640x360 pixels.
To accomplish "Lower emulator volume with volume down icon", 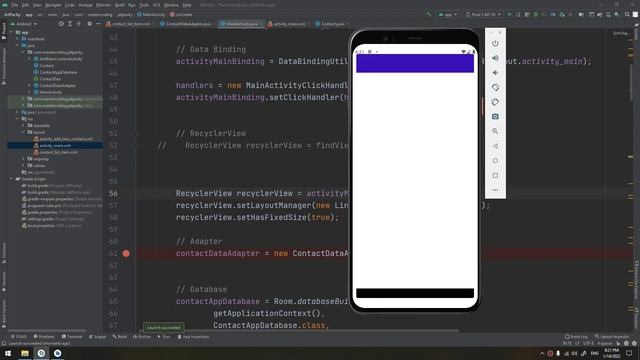I will 495,73.
